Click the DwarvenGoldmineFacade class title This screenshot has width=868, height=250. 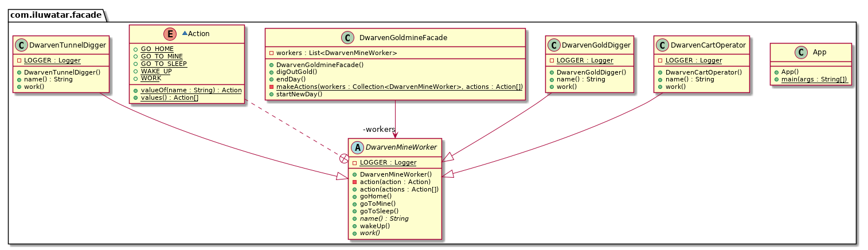pyautogui.click(x=402, y=38)
